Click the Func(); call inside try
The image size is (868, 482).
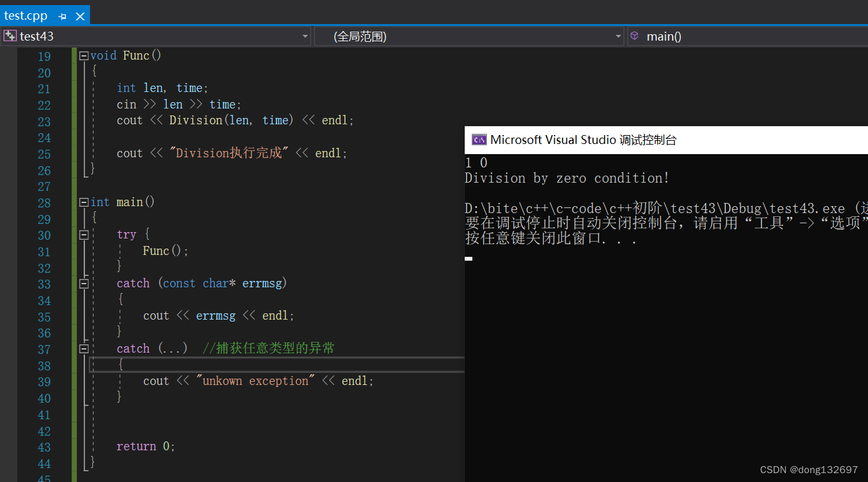(x=165, y=251)
